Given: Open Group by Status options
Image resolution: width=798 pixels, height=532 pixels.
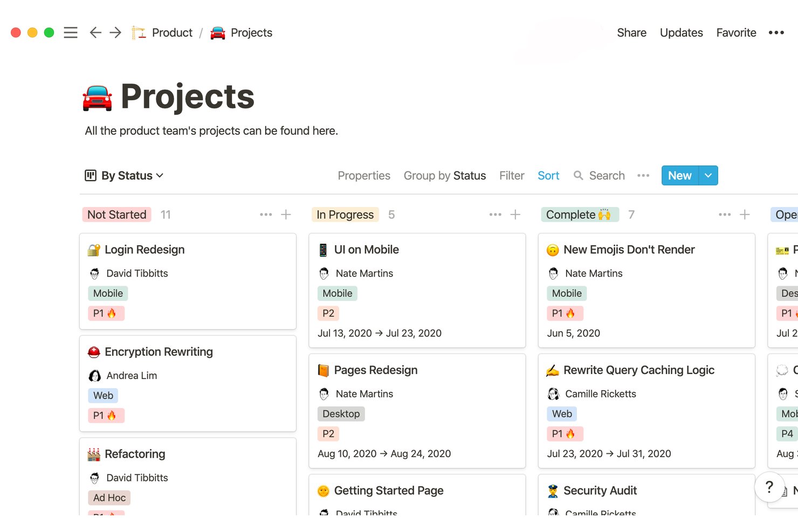Looking at the screenshot, I should pos(445,176).
